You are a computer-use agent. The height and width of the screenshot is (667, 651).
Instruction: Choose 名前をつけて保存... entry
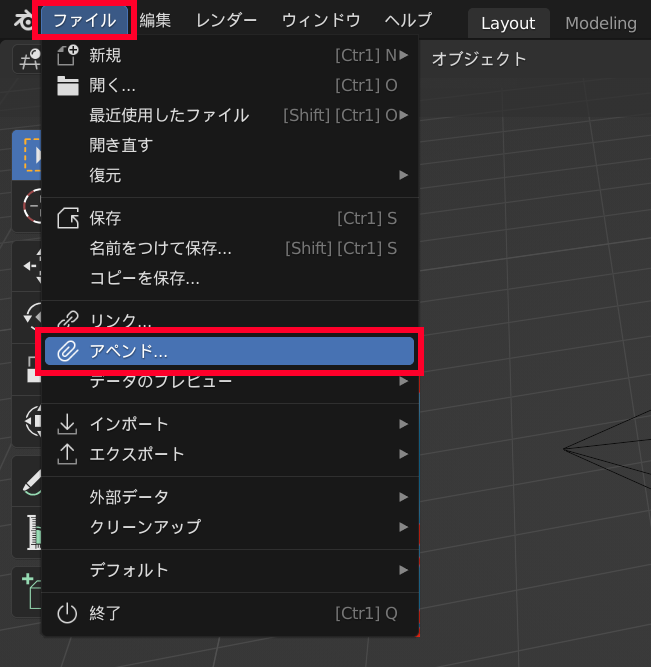230,248
